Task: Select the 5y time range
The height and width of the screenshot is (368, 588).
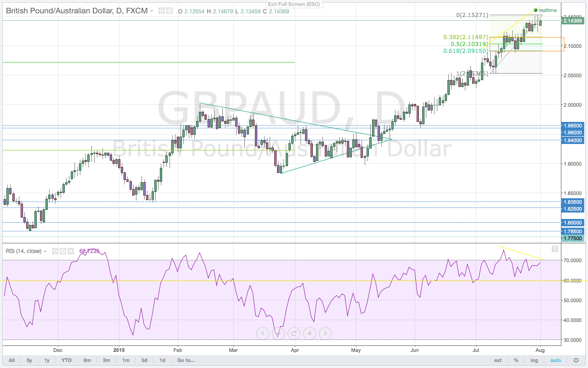Action: pyautogui.click(x=29, y=360)
